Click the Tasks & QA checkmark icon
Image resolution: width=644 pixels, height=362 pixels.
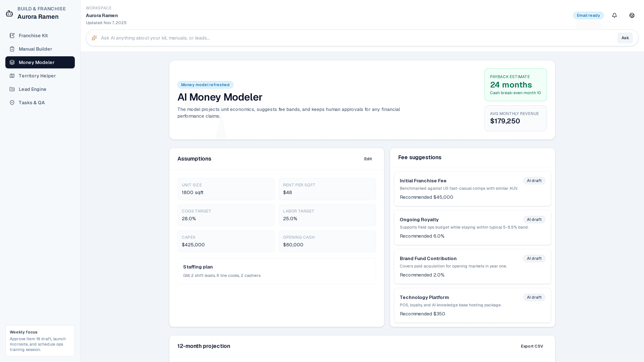tap(12, 102)
